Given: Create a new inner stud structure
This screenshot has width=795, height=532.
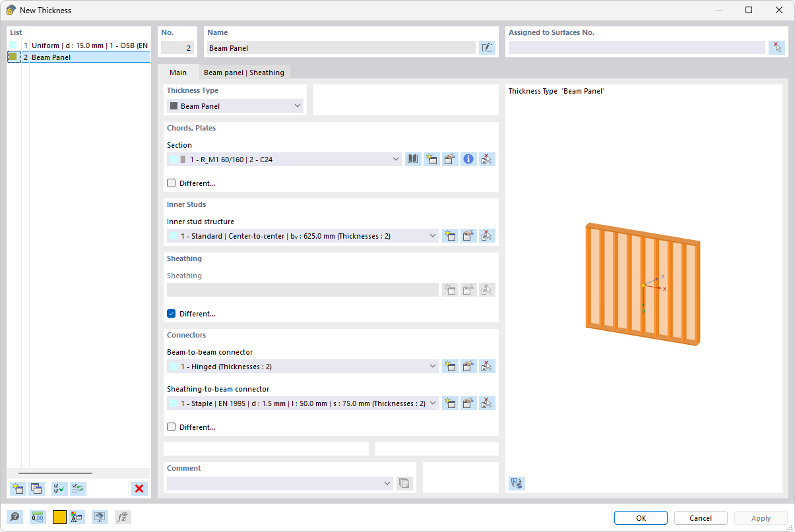Looking at the screenshot, I should (450, 235).
